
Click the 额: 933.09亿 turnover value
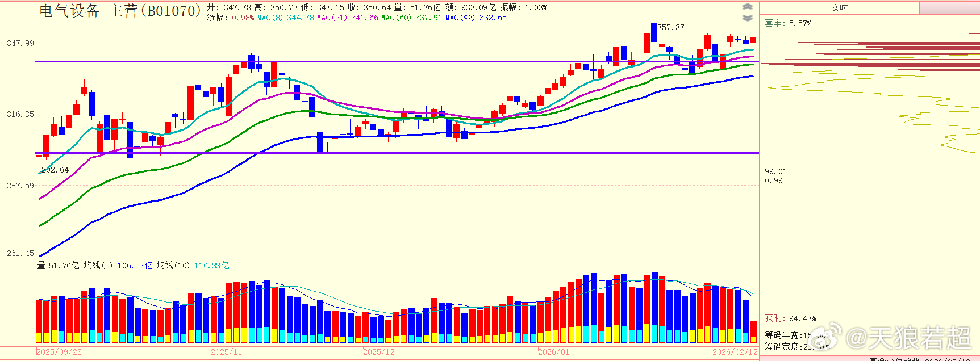[x=470, y=7]
